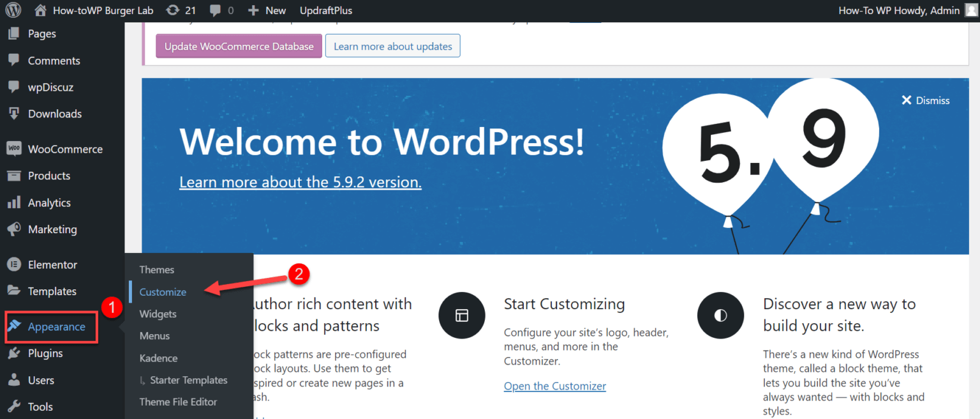The image size is (980, 419).
Task: Click the WooCommerce logo icon in sidebar
Action: tap(14, 149)
